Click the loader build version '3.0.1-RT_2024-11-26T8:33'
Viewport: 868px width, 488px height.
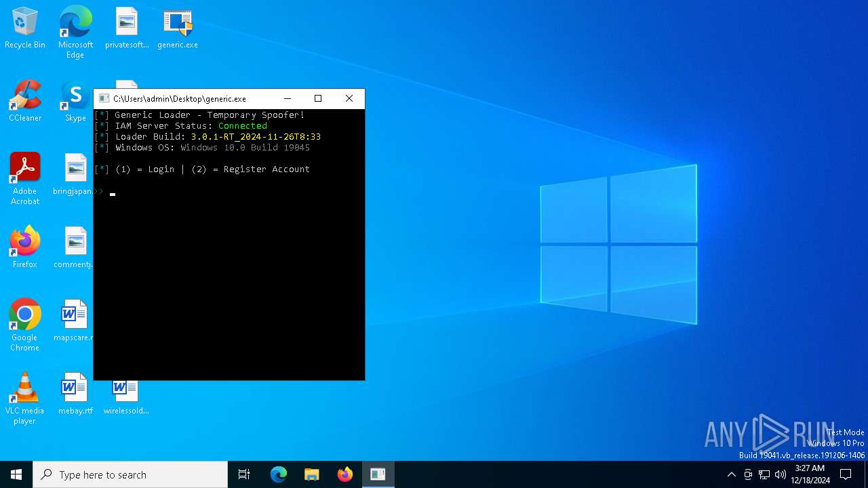pyautogui.click(x=256, y=137)
